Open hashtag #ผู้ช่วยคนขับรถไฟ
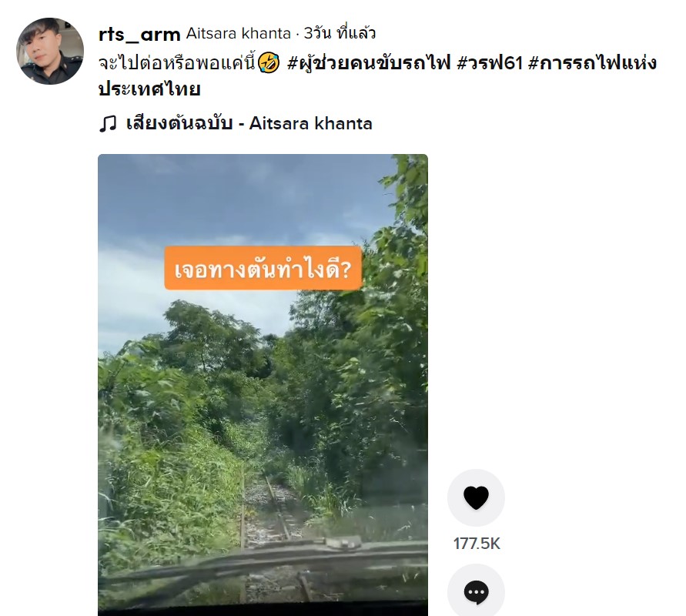The height and width of the screenshot is (616, 686). click(369, 63)
